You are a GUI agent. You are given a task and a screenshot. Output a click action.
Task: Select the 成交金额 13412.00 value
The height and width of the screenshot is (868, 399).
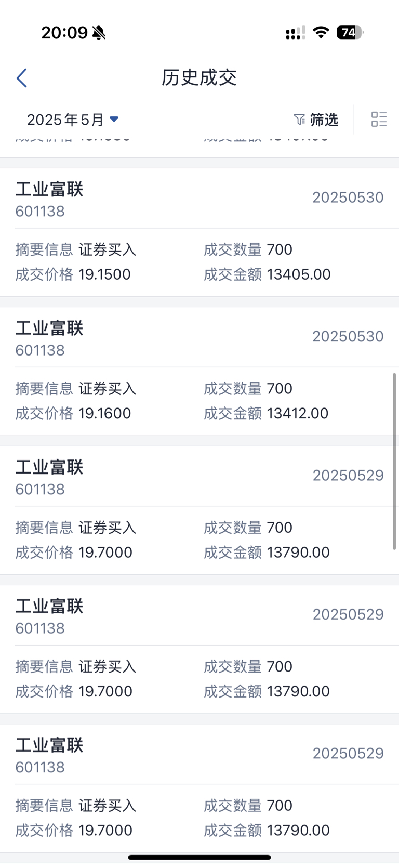click(x=297, y=413)
